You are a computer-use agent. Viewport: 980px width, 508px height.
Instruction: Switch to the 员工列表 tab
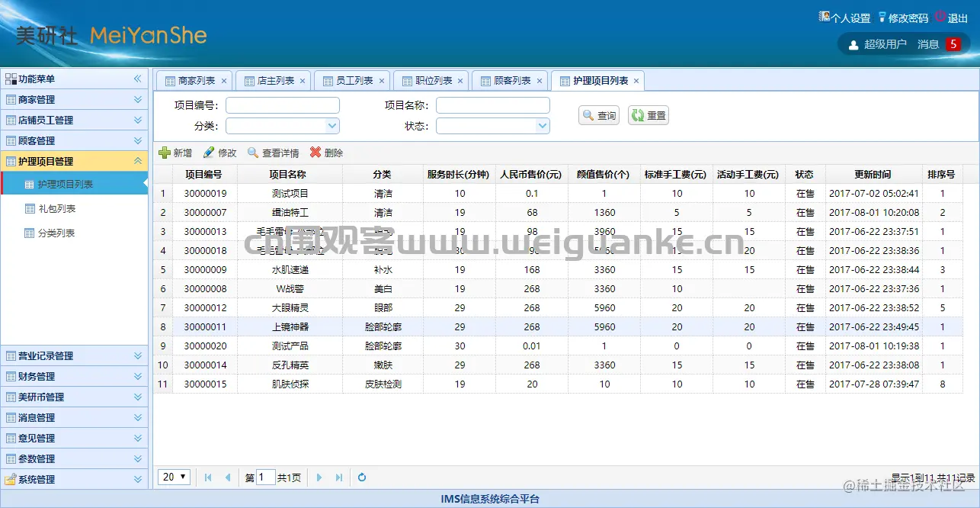[353, 80]
